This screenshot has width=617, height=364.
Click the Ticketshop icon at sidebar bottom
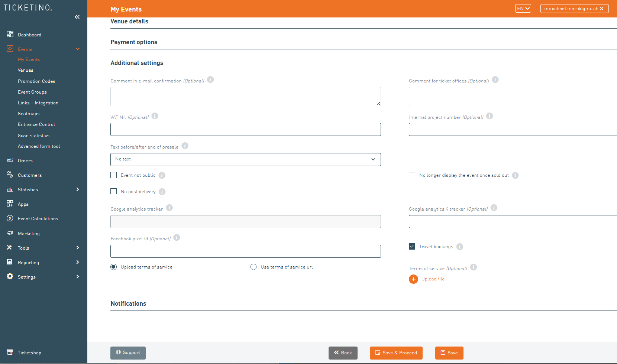[10, 352]
